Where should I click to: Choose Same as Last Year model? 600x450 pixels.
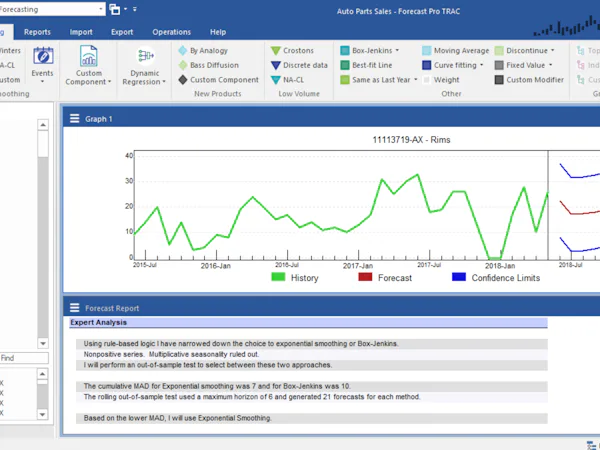coord(376,80)
